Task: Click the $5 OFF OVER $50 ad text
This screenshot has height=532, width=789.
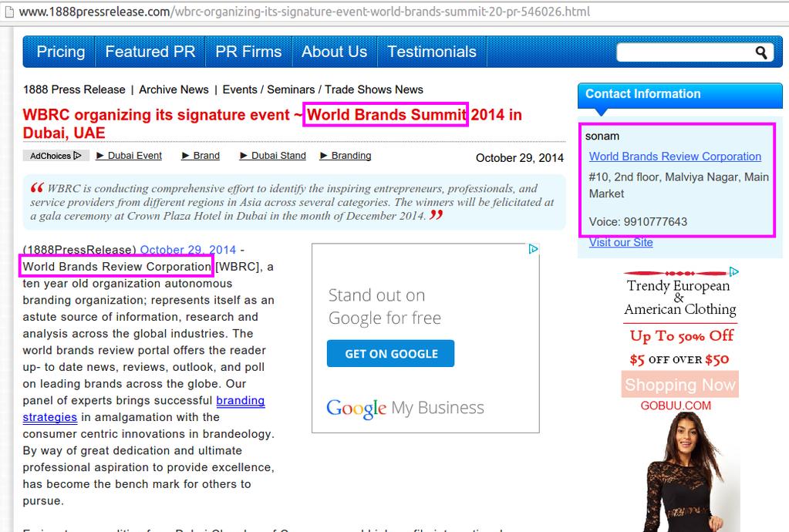Action: coord(679,359)
